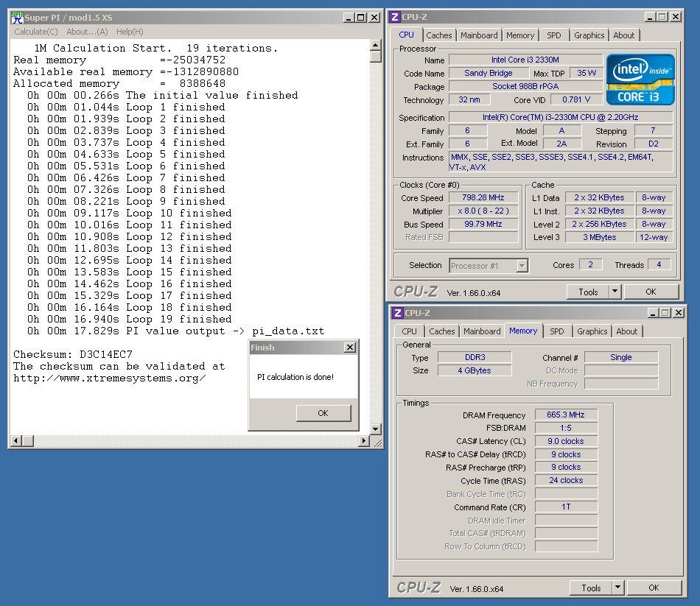Click Super PI horizontal scrollbar right arrow
The image size is (700, 606).
click(x=364, y=441)
